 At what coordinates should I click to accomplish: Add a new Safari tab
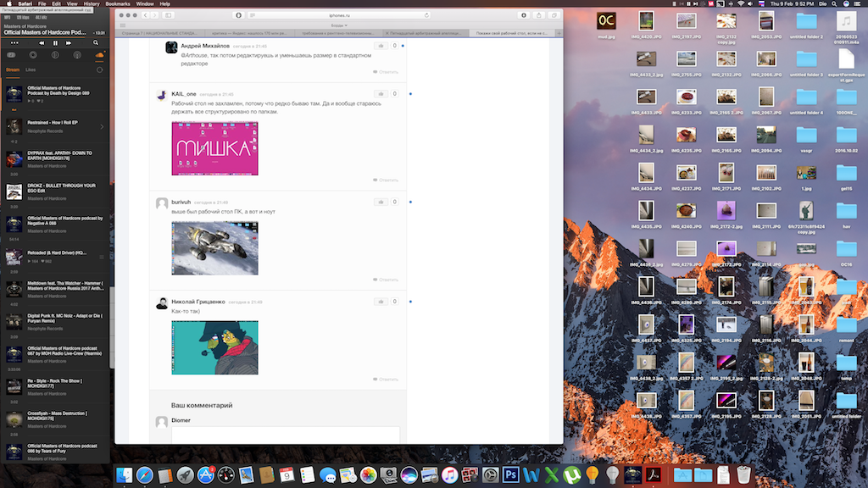(559, 33)
